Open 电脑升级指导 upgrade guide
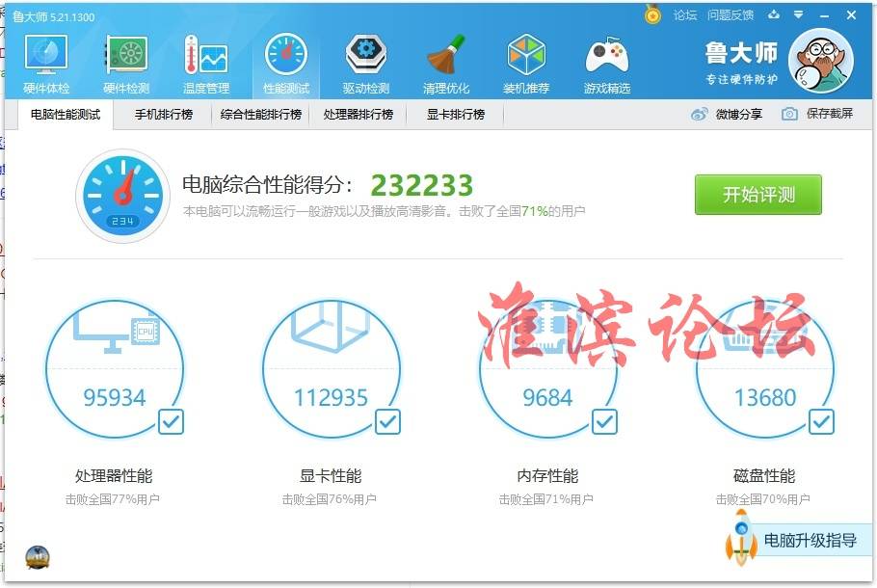The height and width of the screenshot is (588, 877). click(811, 541)
